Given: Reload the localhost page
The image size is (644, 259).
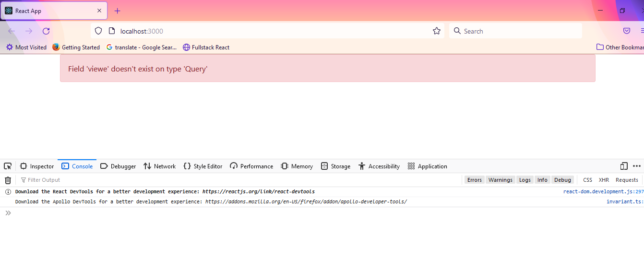Looking at the screenshot, I should tap(46, 31).
